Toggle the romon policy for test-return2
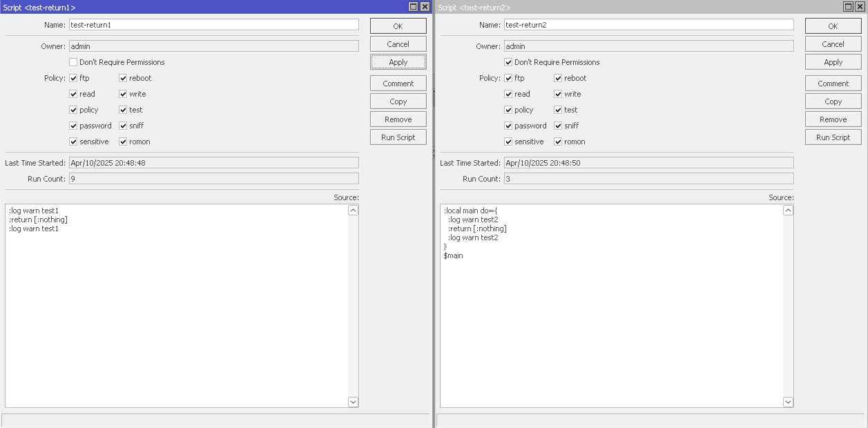This screenshot has height=428, width=868. 557,142
